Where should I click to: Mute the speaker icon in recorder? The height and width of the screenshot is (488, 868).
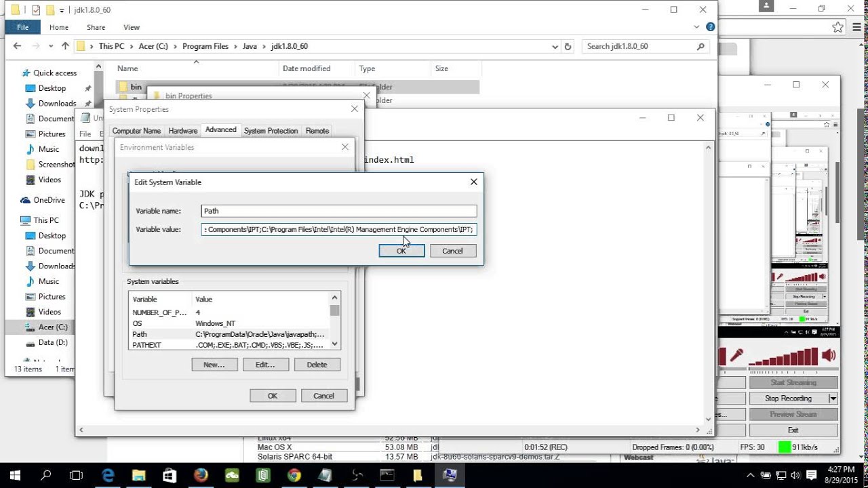829,355
